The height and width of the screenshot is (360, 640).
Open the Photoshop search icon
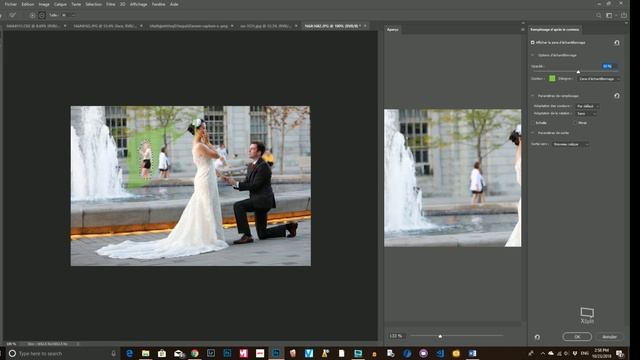pos(598,16)
